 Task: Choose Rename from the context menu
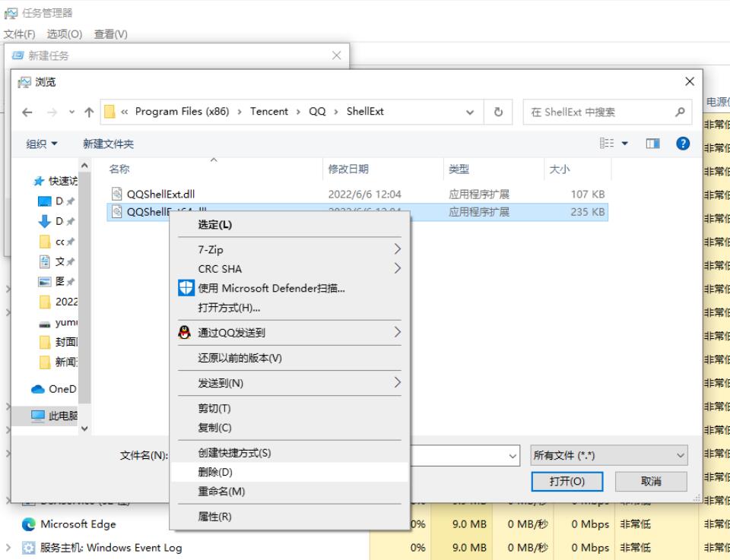(221, 492)
